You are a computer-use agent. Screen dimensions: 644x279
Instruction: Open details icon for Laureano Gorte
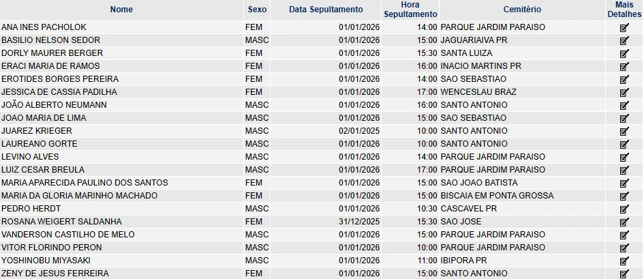[624, 144]
